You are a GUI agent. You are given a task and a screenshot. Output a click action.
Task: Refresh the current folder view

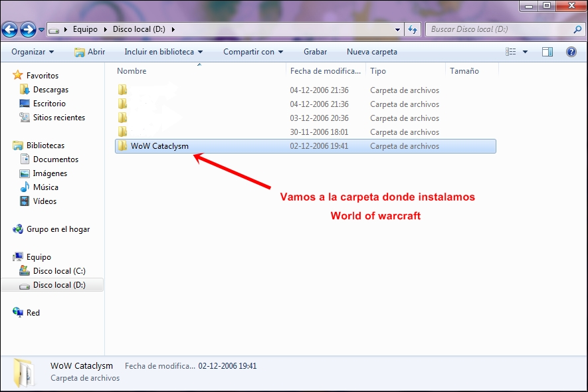413,30
